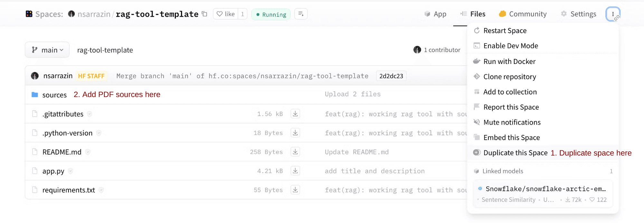
Task: Open the .gitattributes file
Action: click(x=63, y=114)
